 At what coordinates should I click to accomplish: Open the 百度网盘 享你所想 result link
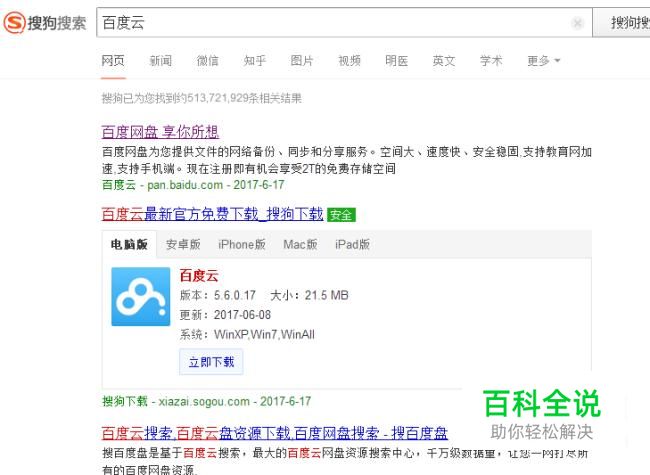tap(160, 132)
